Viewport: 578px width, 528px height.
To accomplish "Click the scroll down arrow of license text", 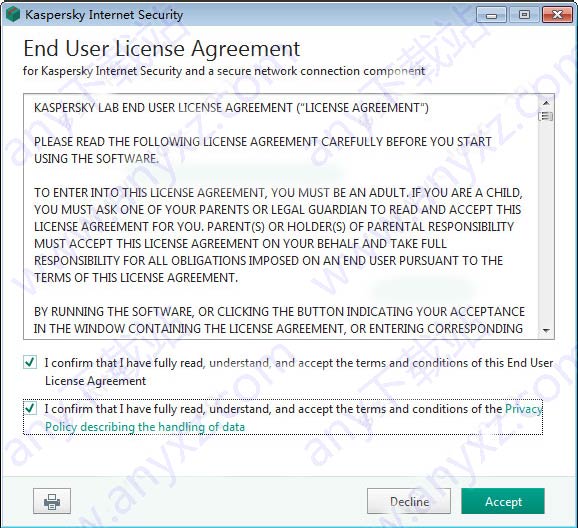I will (x=546, y=330).
